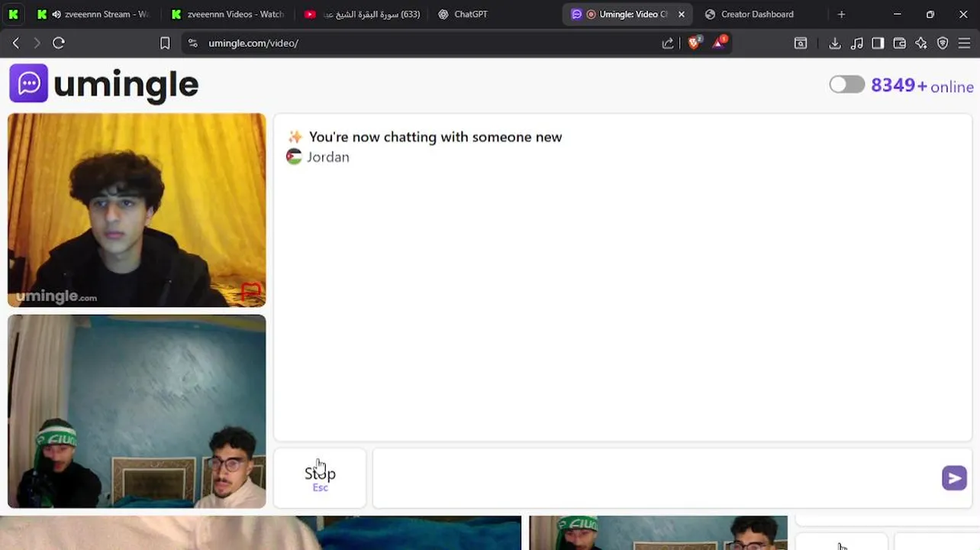This screenshot has height=550, width=980.
Task: Open the music note playlist icon
Action: pyautogui.click(x=857, y=44)
